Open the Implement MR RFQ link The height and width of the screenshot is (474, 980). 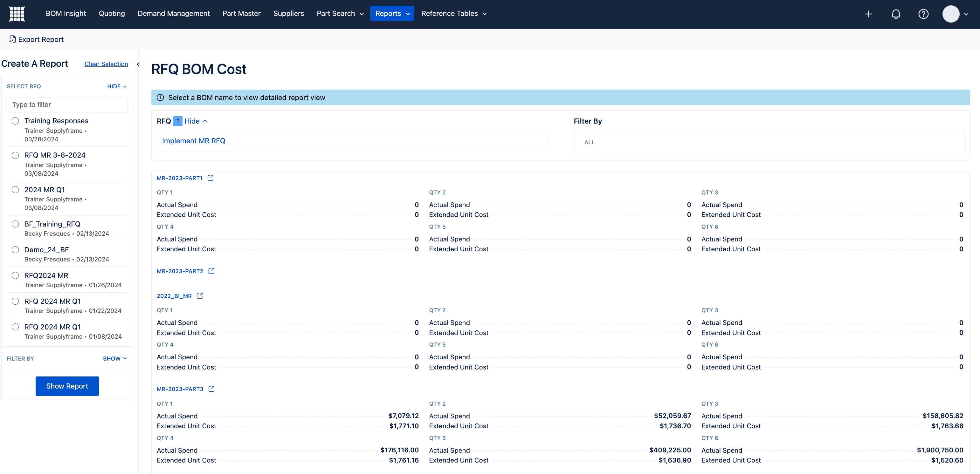[x=194, y=141]
